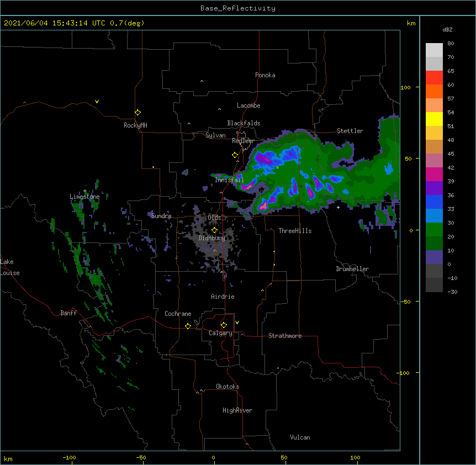Screen dimensions: 476x465
Task: Select the 65 dBZ red legend swatch
Action: click(434, 78)
